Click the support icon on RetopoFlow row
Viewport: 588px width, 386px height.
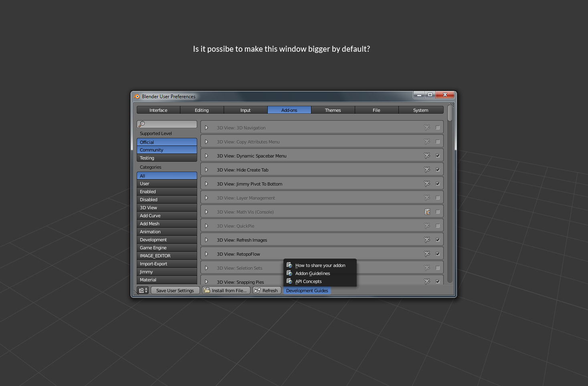pyautogui.click(x=427, y=254)
